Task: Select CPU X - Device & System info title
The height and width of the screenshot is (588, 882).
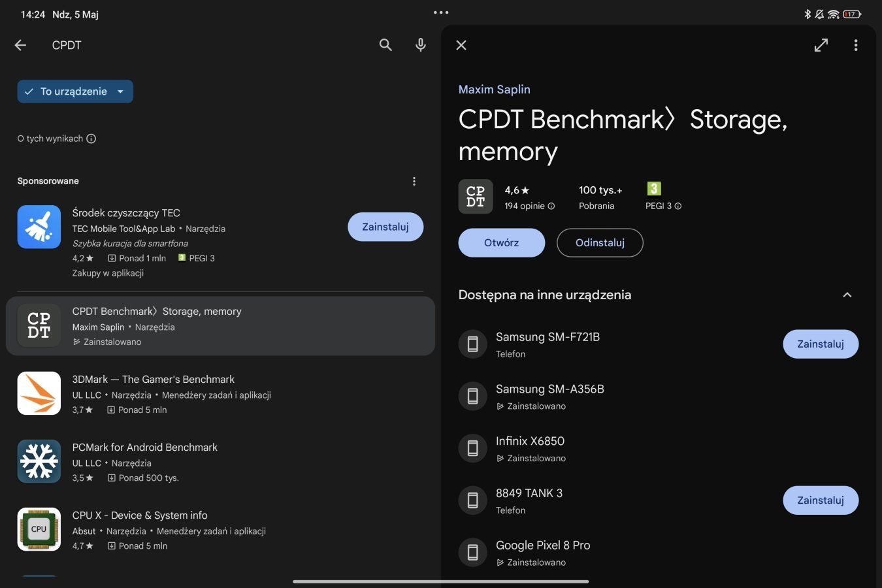Action: [x=140, y=515]
